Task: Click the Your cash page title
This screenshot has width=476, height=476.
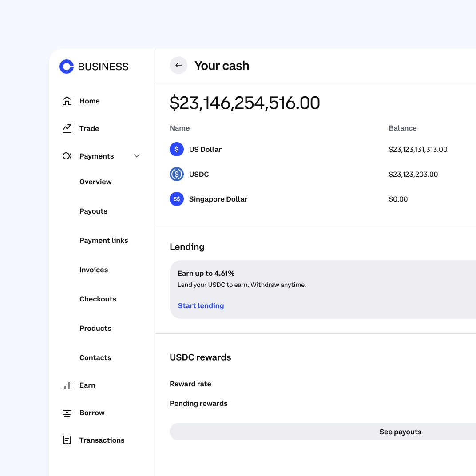Action: coord(222,66)
